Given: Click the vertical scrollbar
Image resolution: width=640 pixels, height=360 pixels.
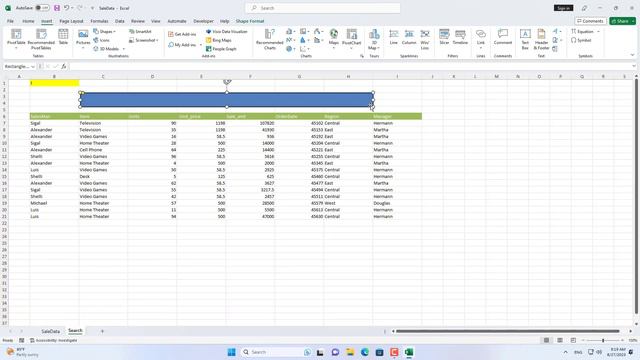Looking at the screenshot, I should pyautogui.click(x=636, y=197).
